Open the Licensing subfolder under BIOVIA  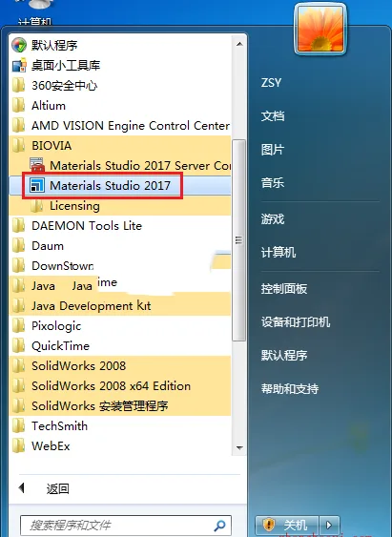(120, 206)
